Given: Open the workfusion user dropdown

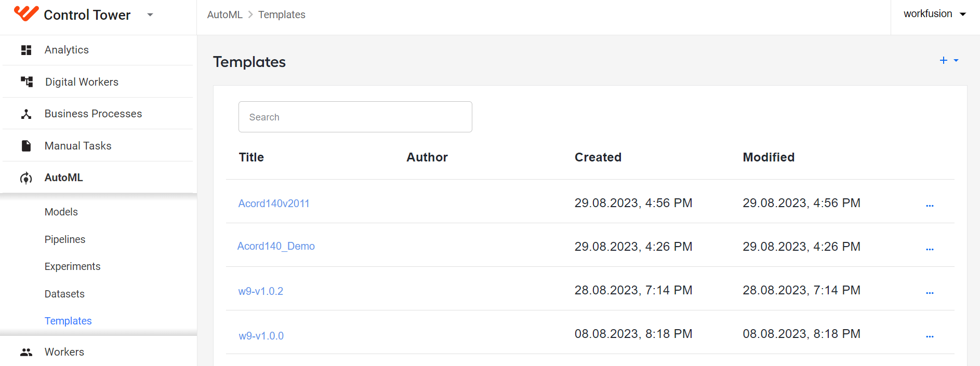Looking at the screenshot, I should pos(934,14).
